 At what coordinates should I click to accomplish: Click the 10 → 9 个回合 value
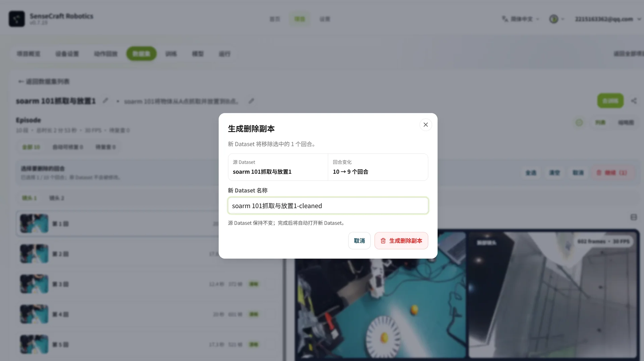click(x=351, y=172)
